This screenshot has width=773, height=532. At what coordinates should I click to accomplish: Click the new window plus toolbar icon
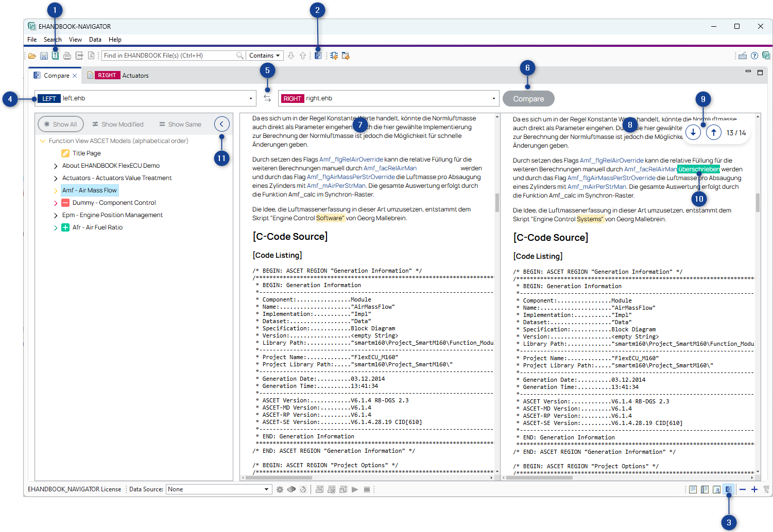coord(346,56)
